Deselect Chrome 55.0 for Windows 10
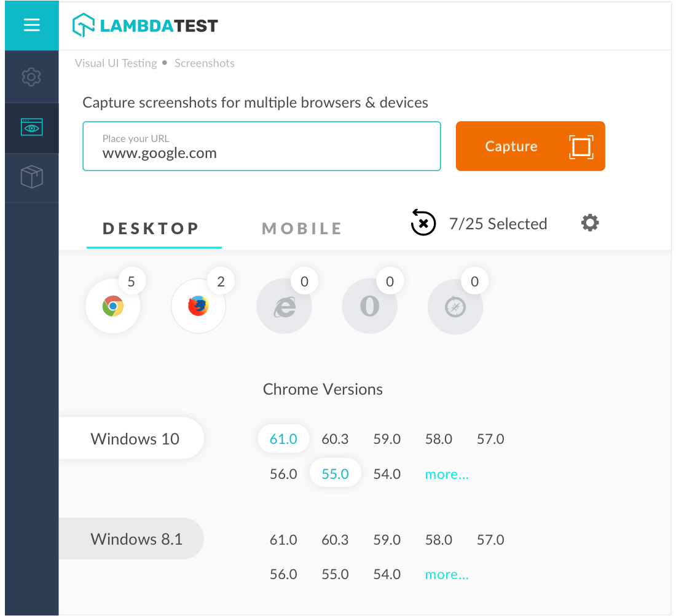This screenshot has width=676, height=616. point(335,474)
